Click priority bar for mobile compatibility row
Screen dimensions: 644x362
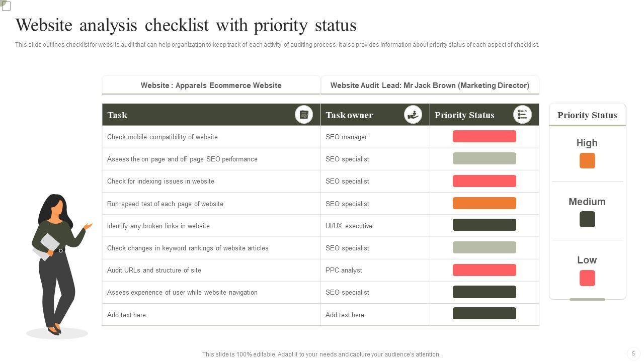coord(484,136)
